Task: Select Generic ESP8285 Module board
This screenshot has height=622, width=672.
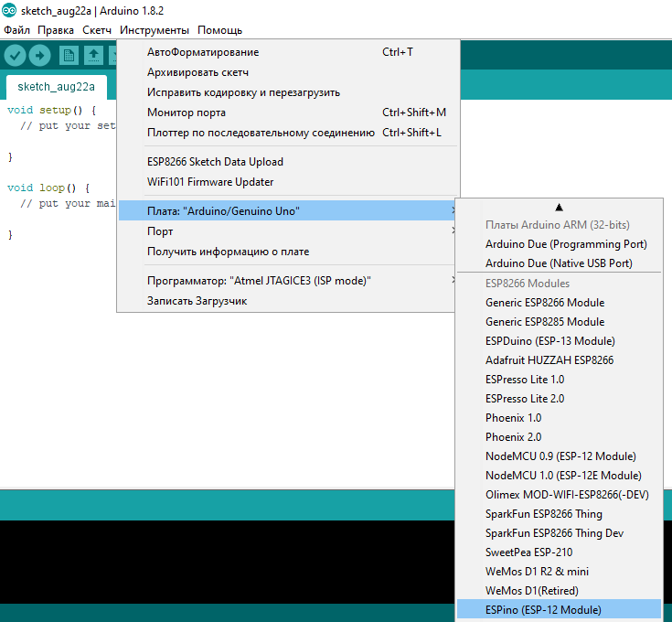Action: 560,322
